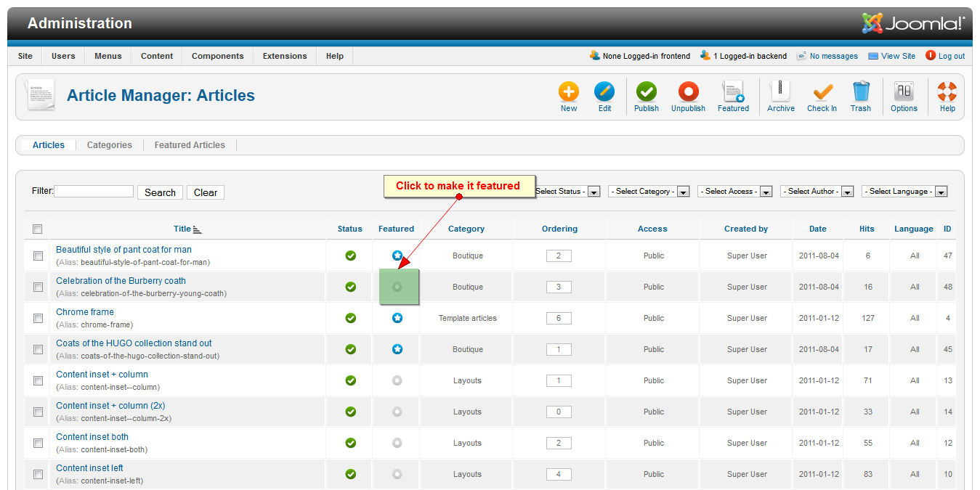This screenshot has height=490, width=980.
Task: Click the green Publish toolbar icon
Action: [646, 91]
